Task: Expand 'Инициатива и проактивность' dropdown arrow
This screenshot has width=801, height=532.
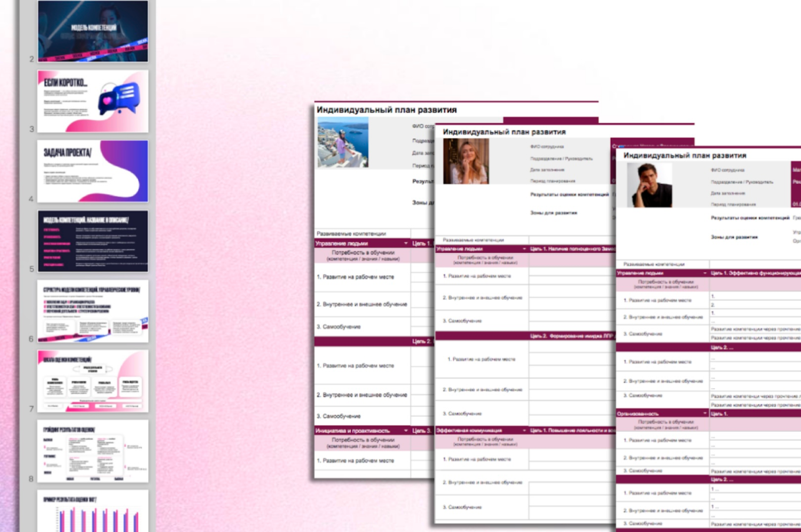Action: (x=406, y=431)
